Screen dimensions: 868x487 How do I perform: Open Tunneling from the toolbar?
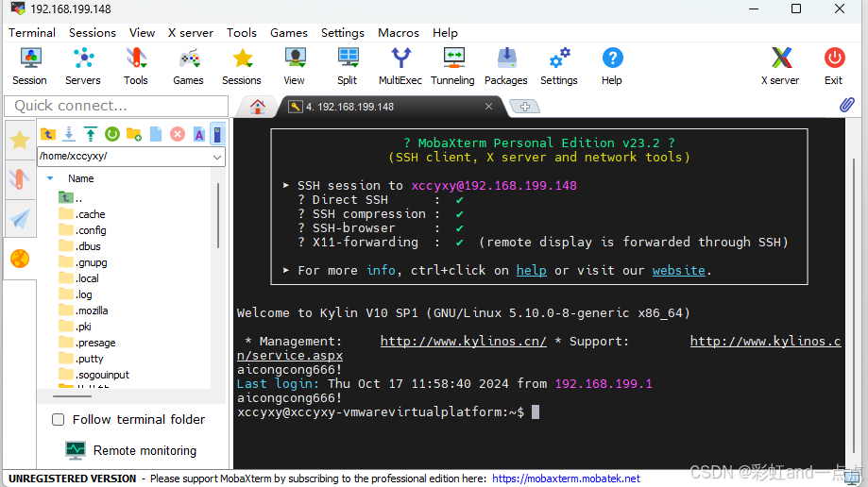[452, 66]
